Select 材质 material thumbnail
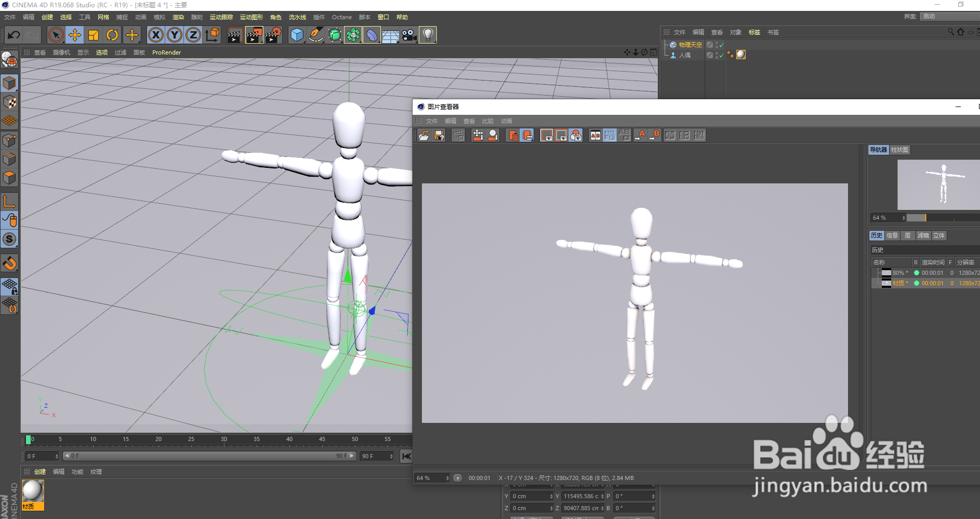 pos(33,495)
